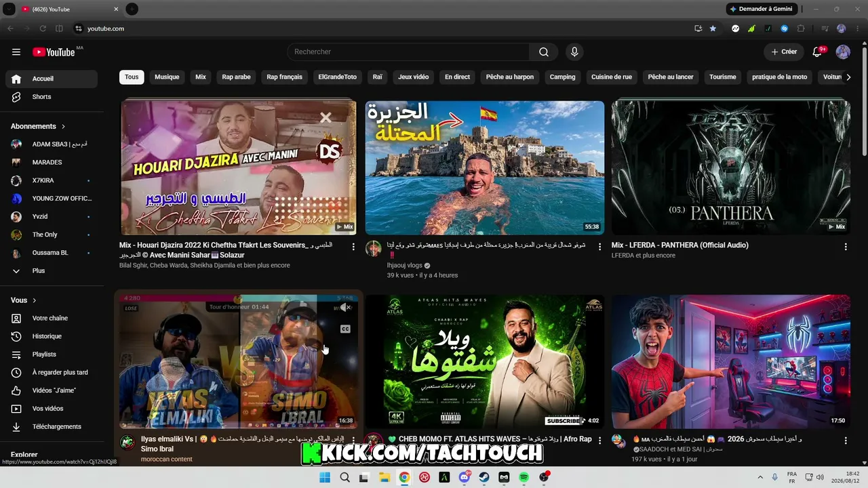Open Steam from the taskbar
Screen dimensions: 868x488
pos(484,478)
